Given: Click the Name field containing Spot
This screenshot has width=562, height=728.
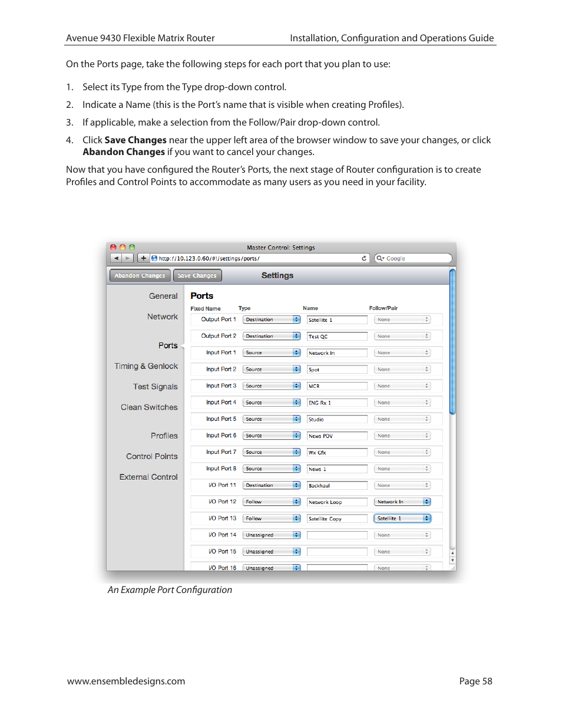Looking at the screenshot, I should 337,370.
